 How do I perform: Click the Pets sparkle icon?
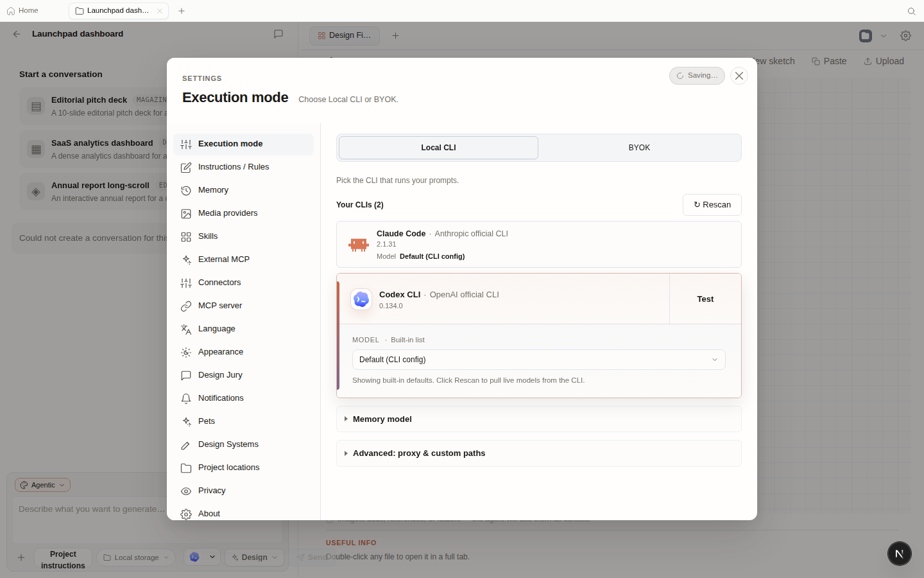(186, 422)
